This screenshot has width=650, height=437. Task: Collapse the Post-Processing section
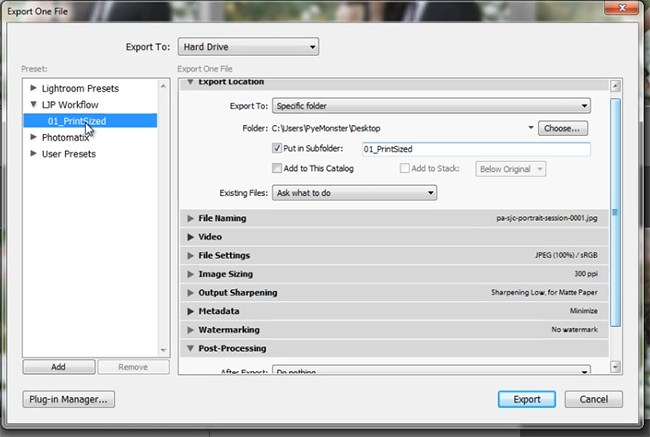(x=190, y=348)
